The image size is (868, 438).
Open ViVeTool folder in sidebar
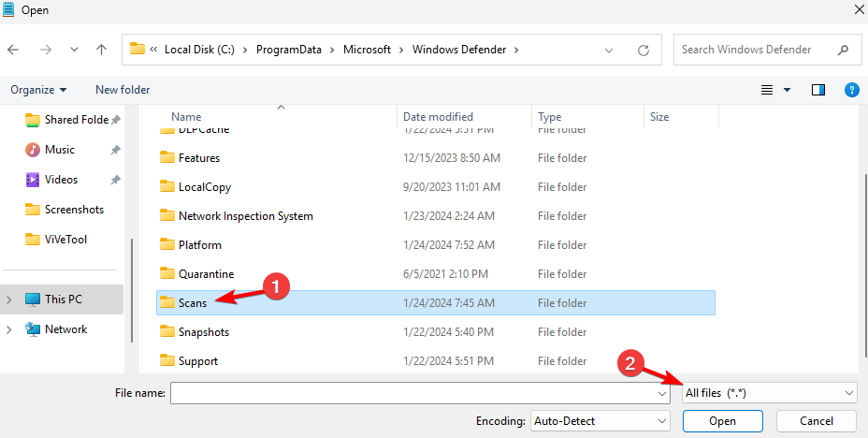(x=56, y=240)
